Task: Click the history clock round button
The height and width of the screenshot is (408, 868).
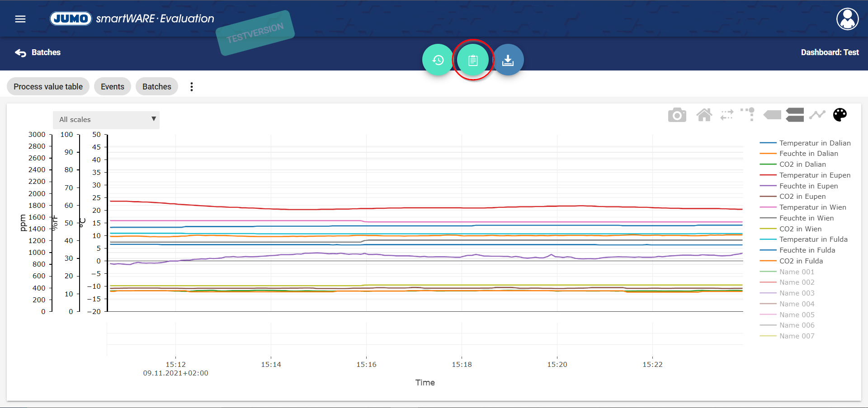Action: 438,60
